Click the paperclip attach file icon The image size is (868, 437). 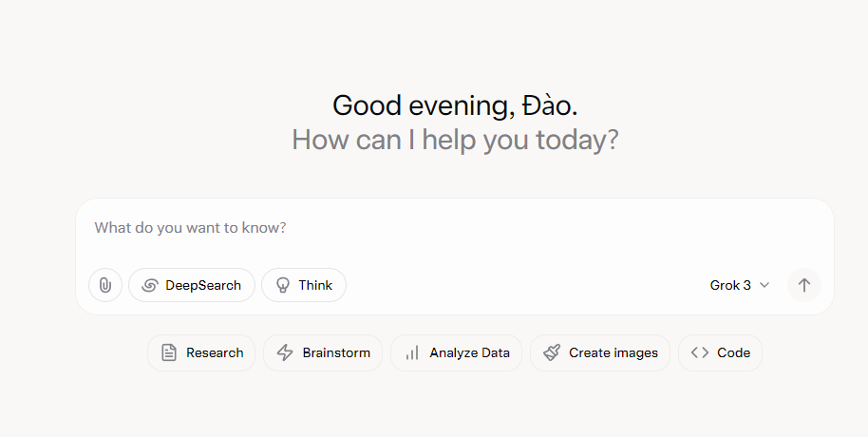pos(105,285)
